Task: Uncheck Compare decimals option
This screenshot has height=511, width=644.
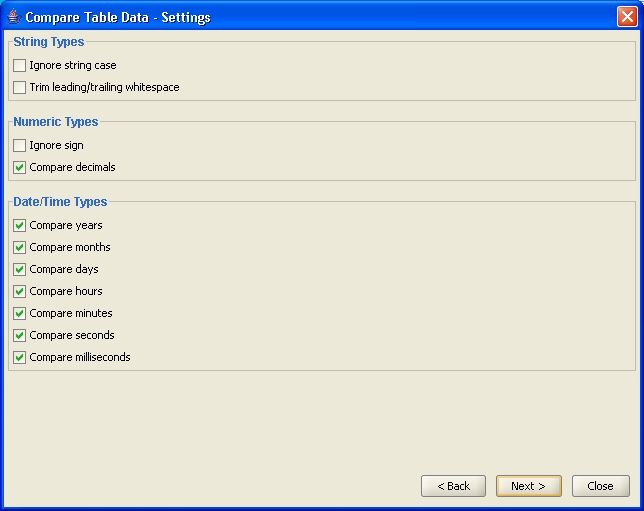Action: [19, 168]
